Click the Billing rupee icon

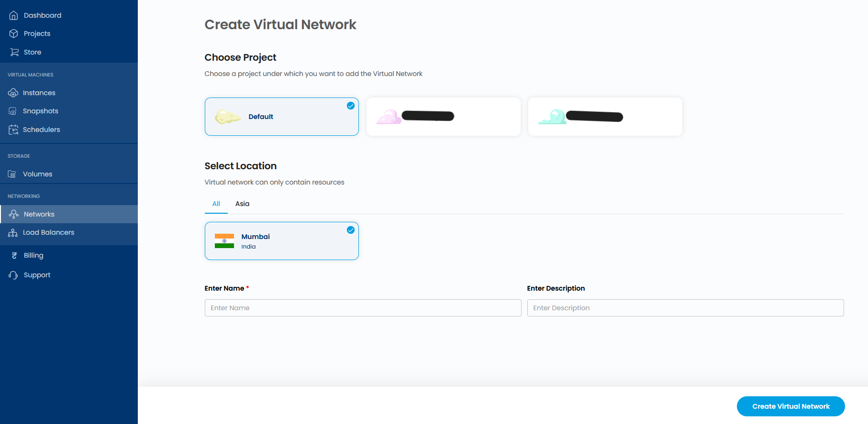(14, 255)
